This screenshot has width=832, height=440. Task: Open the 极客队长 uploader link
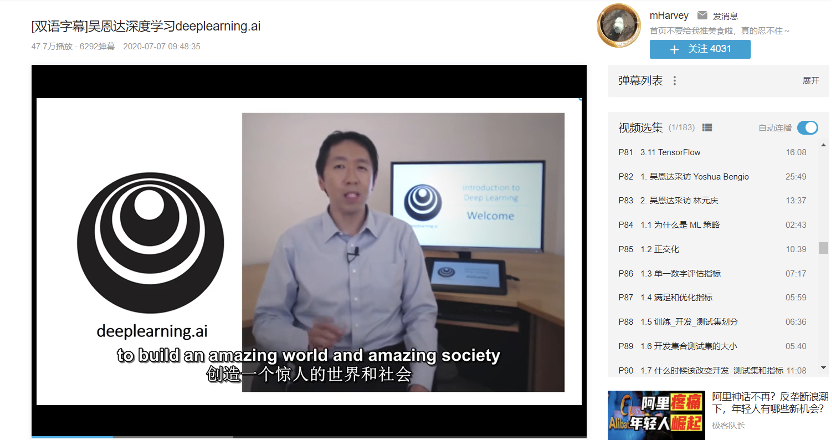click(x=728, y=426)
